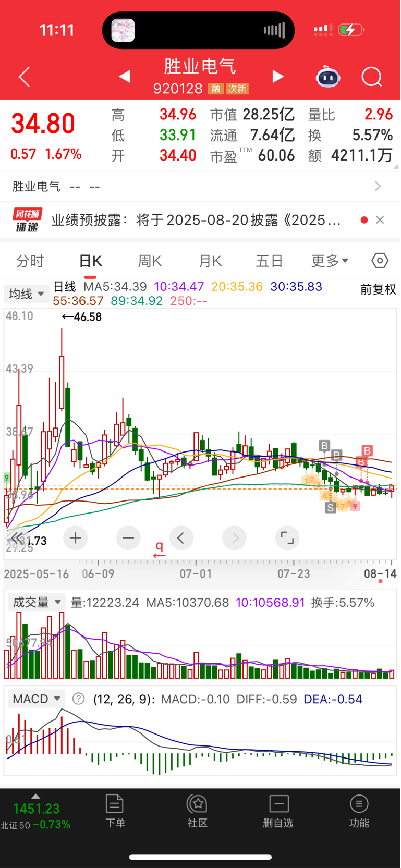Open the 同花顺速递 news logo
This screenshot has height=868, width=401.
28,220
